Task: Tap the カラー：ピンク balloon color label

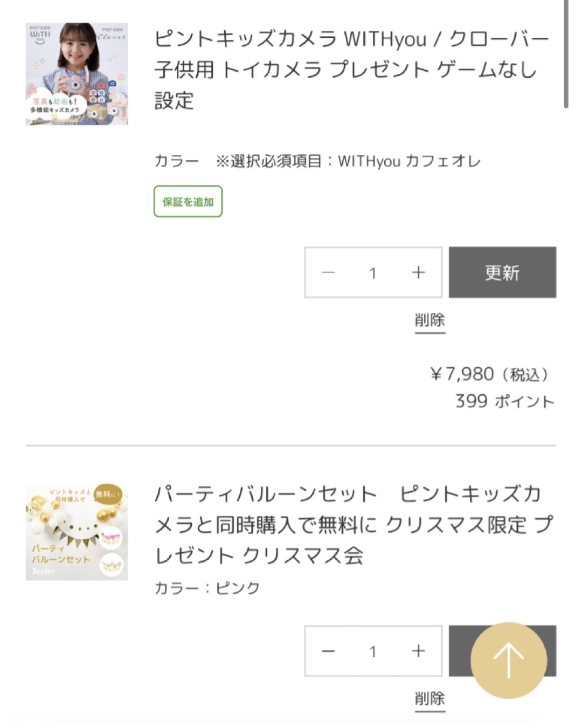Action: pos(207,587)
